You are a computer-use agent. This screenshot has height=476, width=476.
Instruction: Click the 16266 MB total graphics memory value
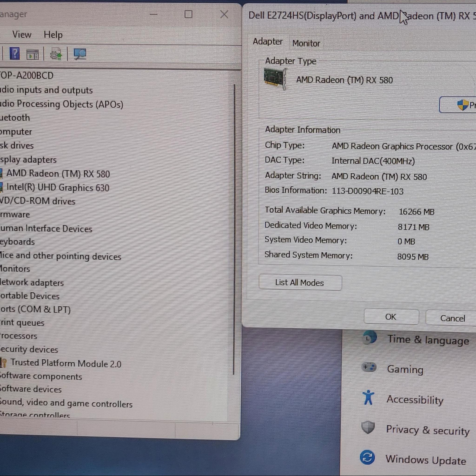416,212
